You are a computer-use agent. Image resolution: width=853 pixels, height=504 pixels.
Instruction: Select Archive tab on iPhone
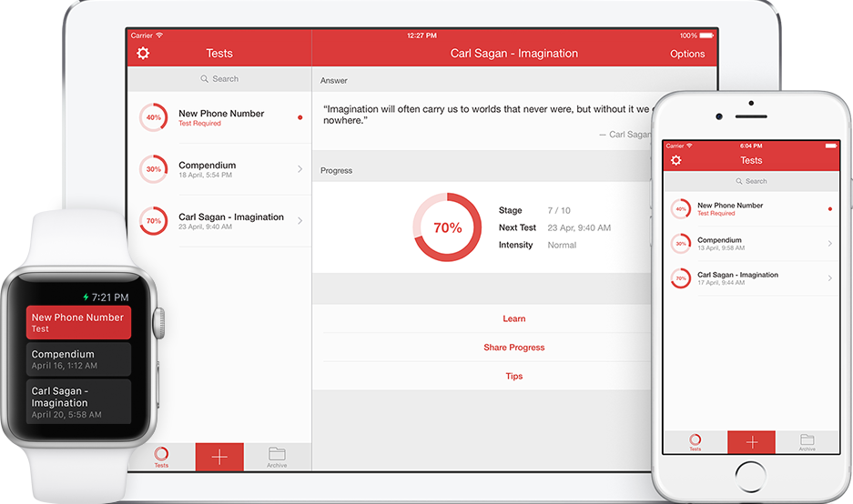click(x=807, y=442)
